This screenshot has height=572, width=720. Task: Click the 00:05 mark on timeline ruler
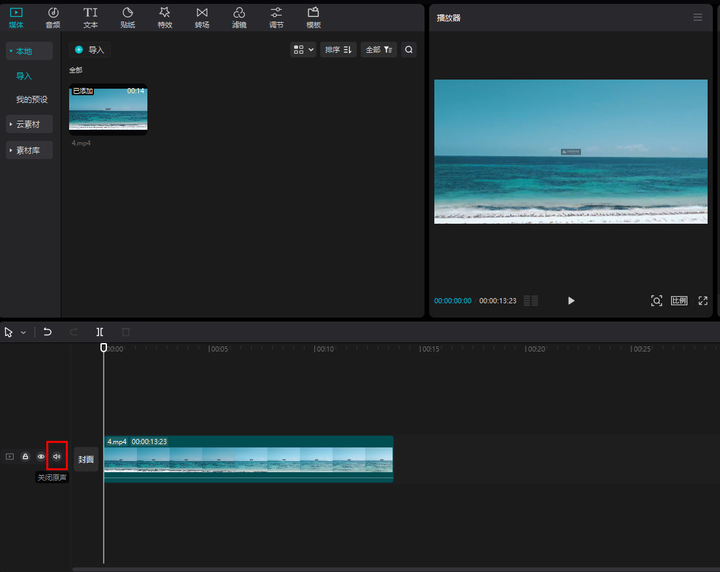click(x=218, y=349)
